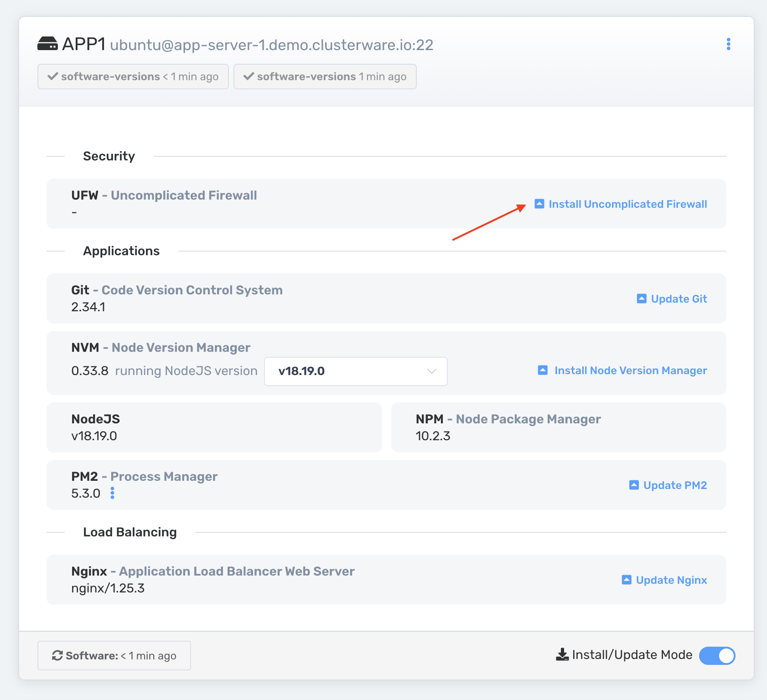Click Nginx - Application Load Balancer Web Server title
Viewport: 767px width, 700px height.
click(x=213, y=571)
